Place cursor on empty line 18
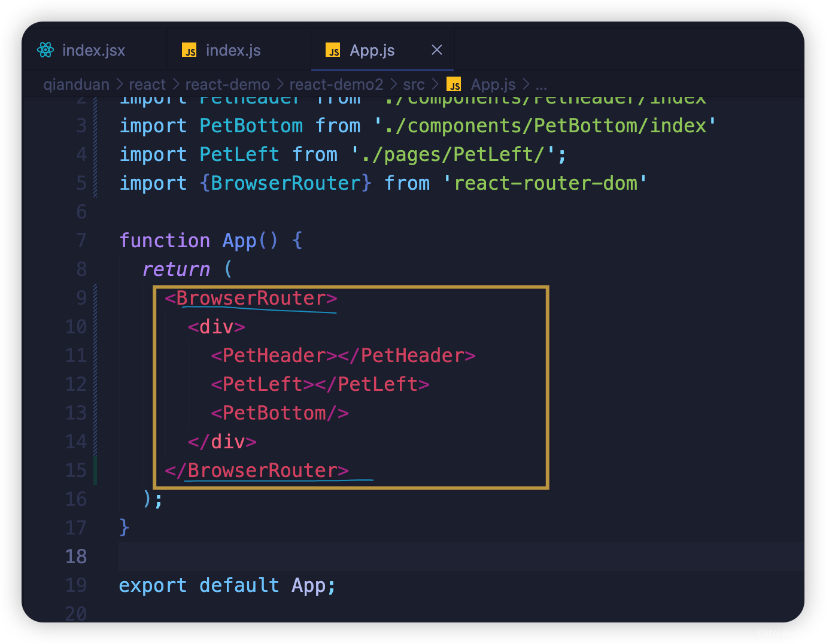This screenshot has height=644, width=826. 461,557
